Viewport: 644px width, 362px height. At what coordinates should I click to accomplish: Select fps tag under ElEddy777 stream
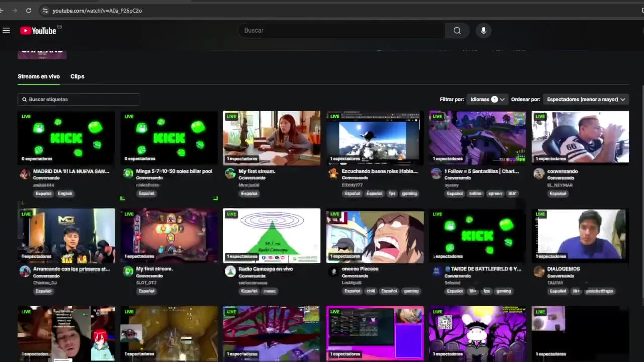click(392, 193)
